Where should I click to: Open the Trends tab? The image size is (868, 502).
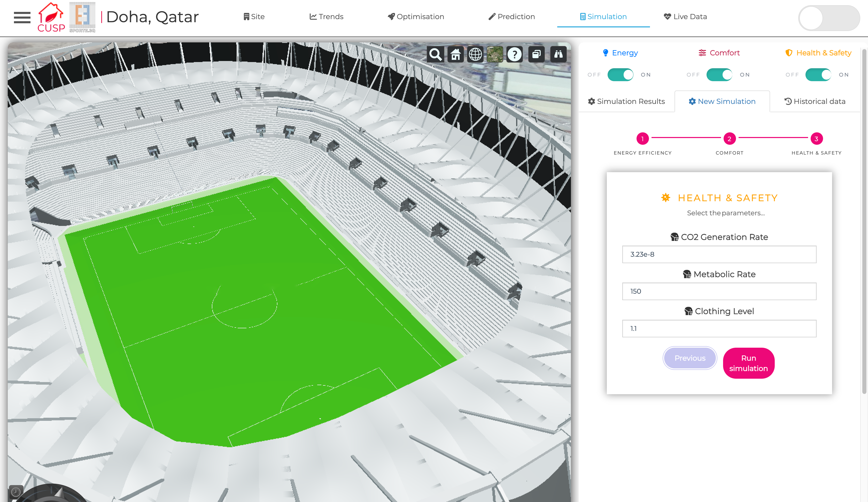coord(326,17)
